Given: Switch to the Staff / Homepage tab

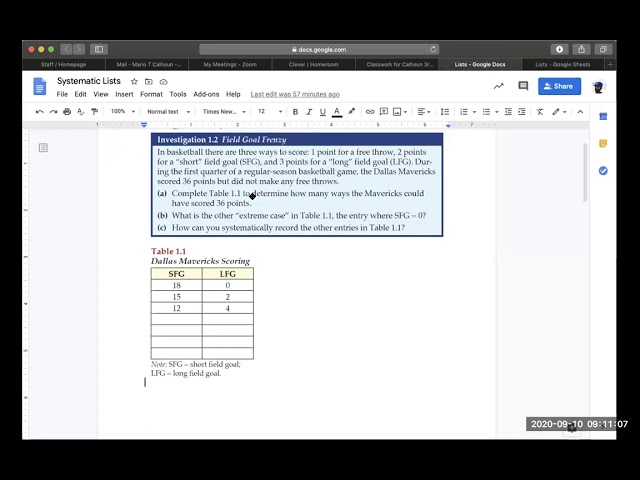Looking at the screenshot, I should [x=63, y=64].
